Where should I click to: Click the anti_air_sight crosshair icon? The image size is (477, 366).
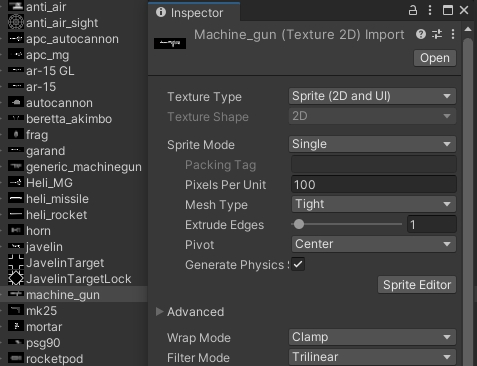click(x=16, y=22)
